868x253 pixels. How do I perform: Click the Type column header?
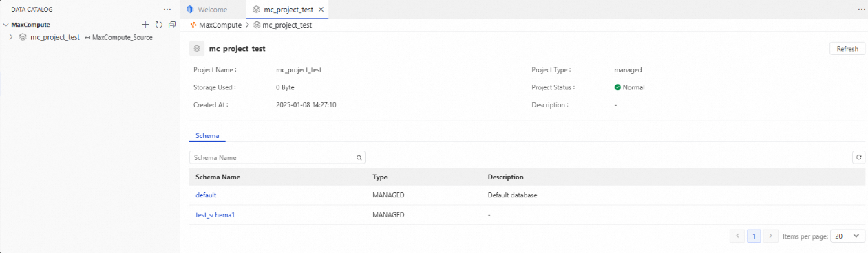pos(380,177)
